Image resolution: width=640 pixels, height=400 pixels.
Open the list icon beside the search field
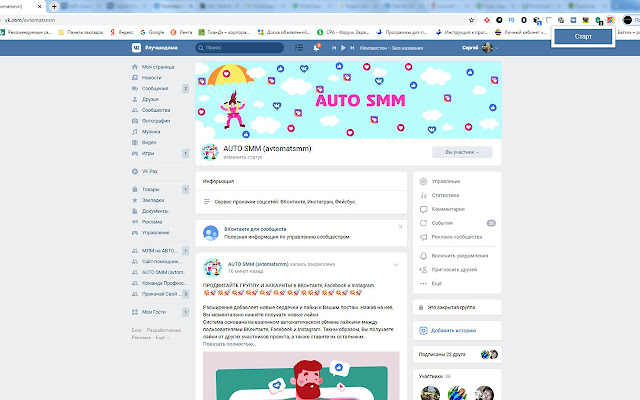299,48
